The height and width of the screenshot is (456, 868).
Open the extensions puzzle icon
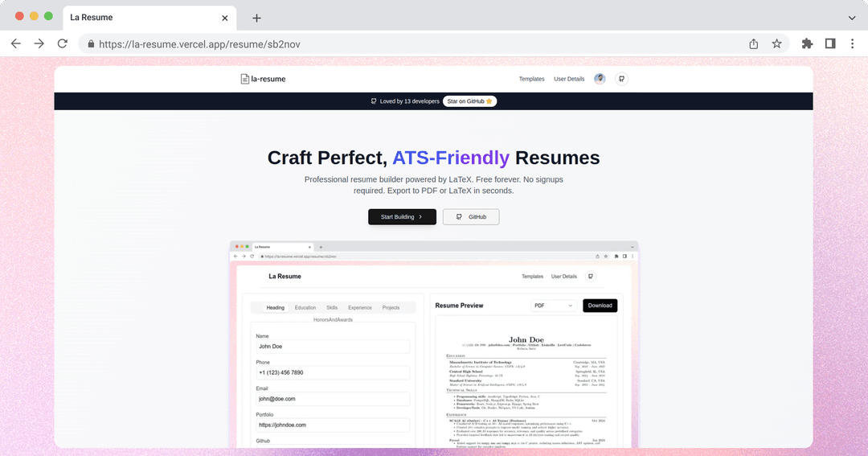pyautogui.click(x=807, y=43)
